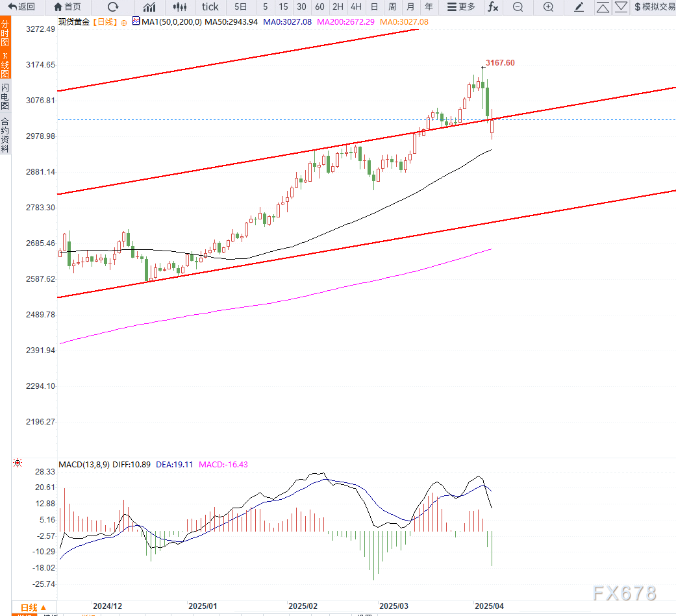Open the 合约资料 side tab
Screen dimensions: 676x616
tap(5, 134)
